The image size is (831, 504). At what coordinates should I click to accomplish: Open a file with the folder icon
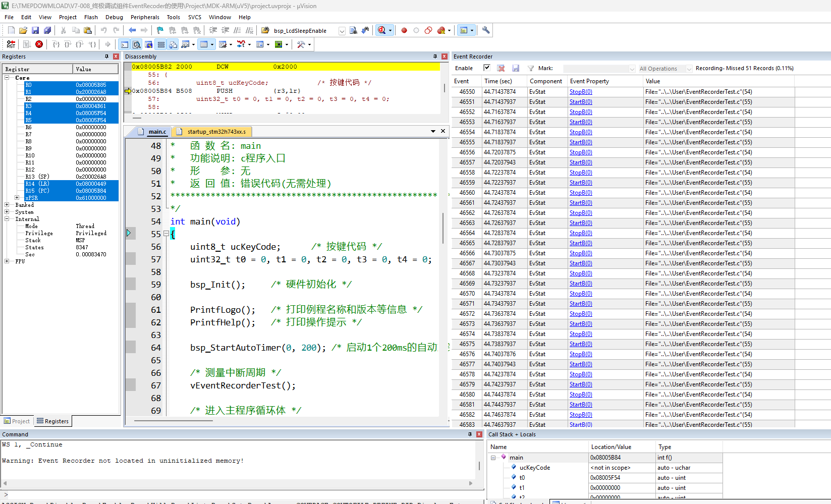click(23, 30)
